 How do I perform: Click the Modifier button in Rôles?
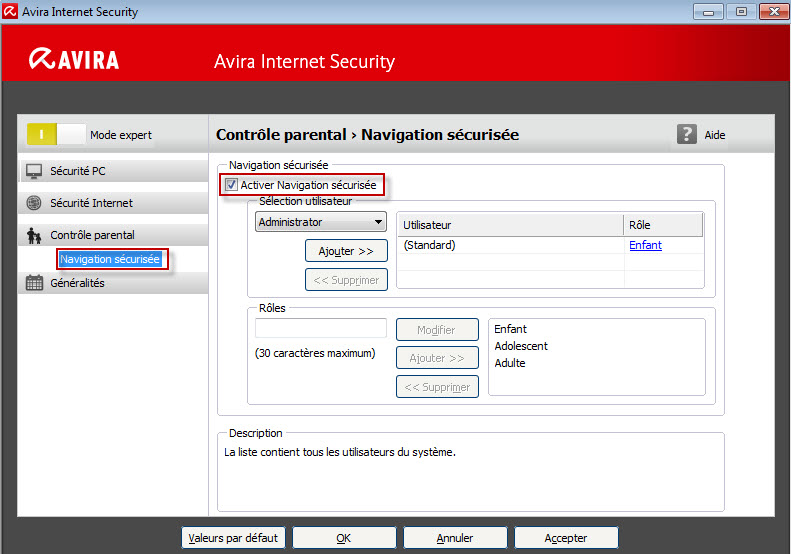[437, 329]
